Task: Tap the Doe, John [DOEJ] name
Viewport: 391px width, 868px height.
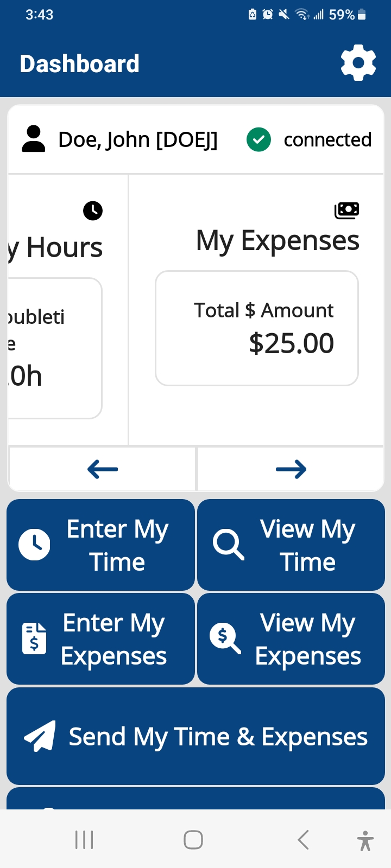Action: point(138,139)
